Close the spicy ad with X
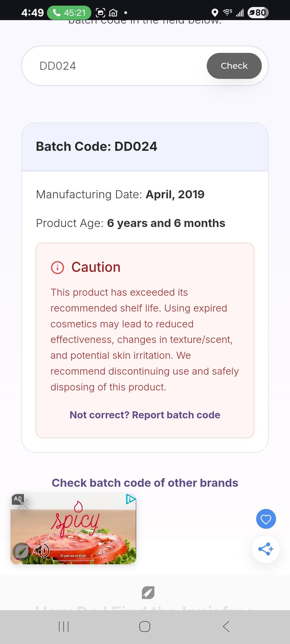The width and height of the screenshot is (290, 644). [x=23, y=504]
